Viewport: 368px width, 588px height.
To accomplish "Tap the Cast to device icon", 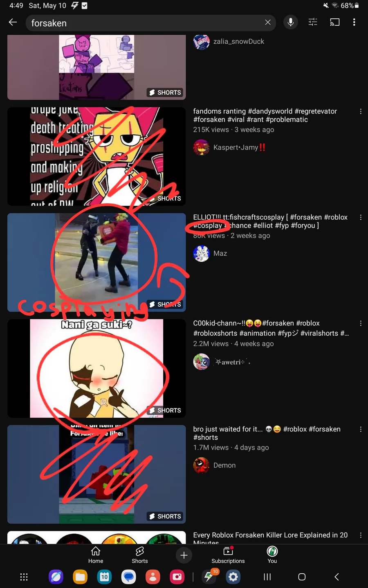I will (335, 22).
